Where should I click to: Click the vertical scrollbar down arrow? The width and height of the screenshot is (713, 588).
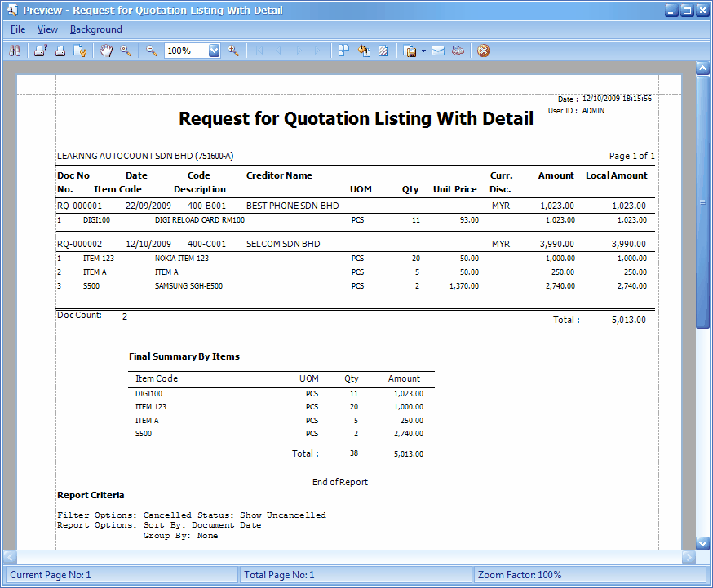702,543
